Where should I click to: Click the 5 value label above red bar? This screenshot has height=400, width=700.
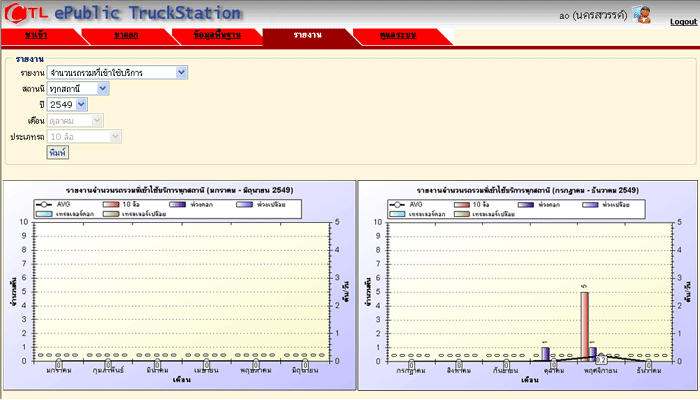pos(584,286)
